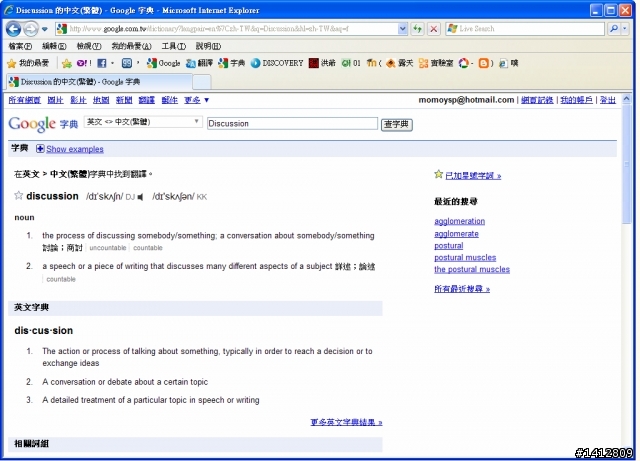This screenshot has width=640, height=461.
Task: Open the 實驗室 favorites bar bookmark
Action: [436, 63]
